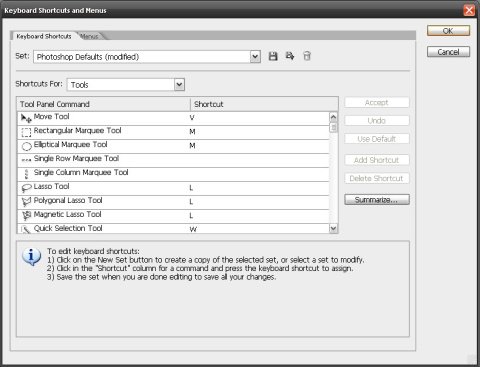Click the Add Shortcut button

[x=377, y=160]
